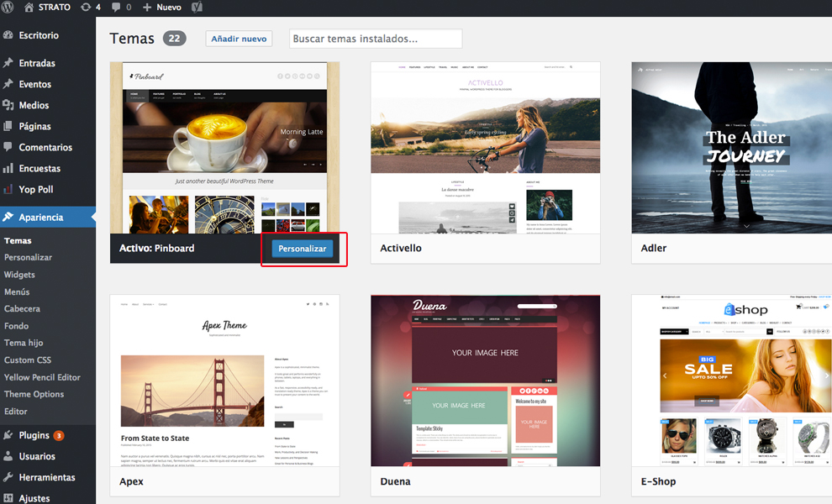832x504 pixels.
Task: Open the Fondo submenu item
Action: pyautogui.click(x=17, y=326)
